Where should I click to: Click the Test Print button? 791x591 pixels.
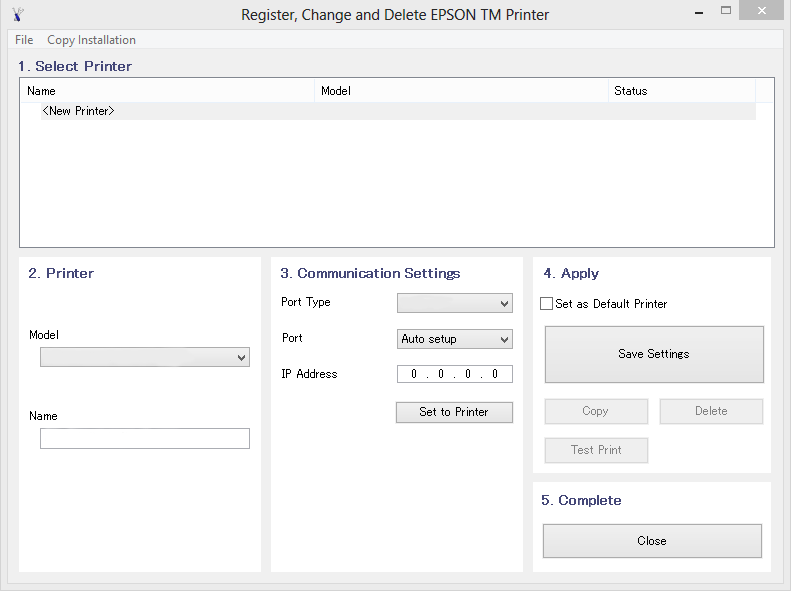596,450
